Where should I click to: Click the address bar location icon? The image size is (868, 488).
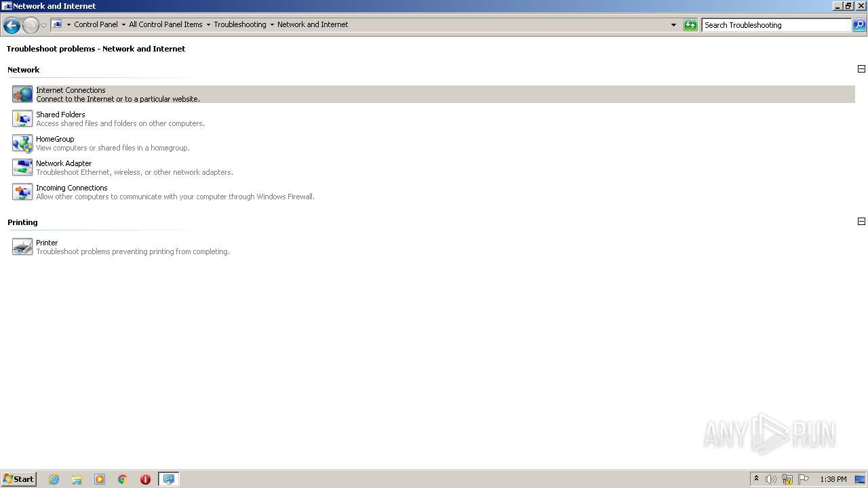click(57, 24)
